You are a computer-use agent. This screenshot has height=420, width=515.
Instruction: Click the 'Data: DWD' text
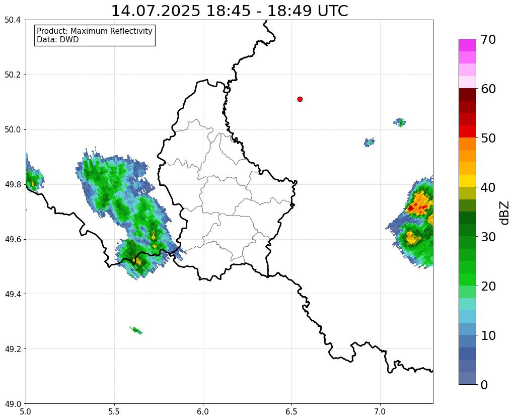tap(58, 40)
